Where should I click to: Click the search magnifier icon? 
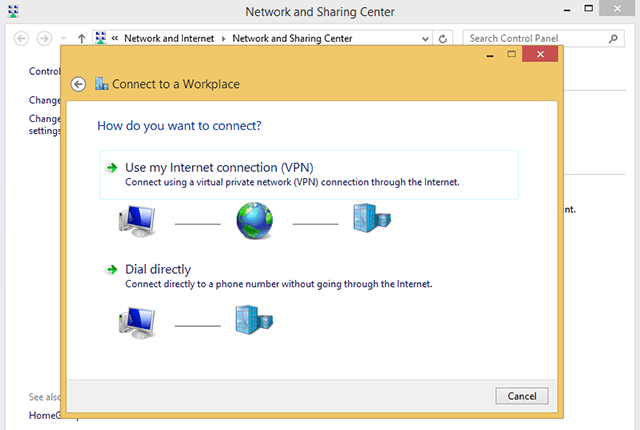(613, 39)
